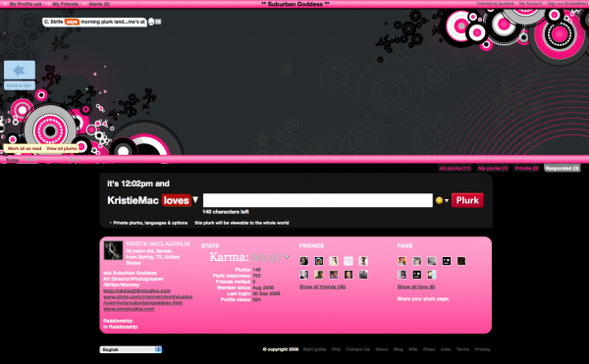Click Show all fans (8)

[416, 286]
